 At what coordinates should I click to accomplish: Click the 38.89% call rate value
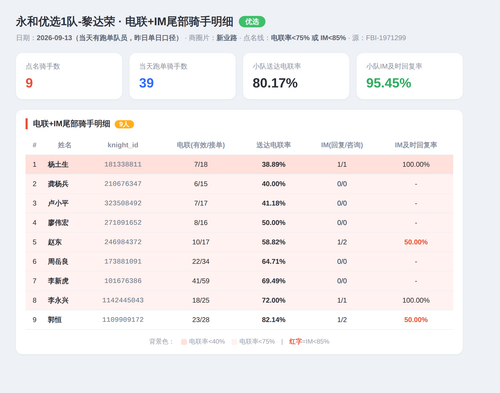(x=273, y=164)
